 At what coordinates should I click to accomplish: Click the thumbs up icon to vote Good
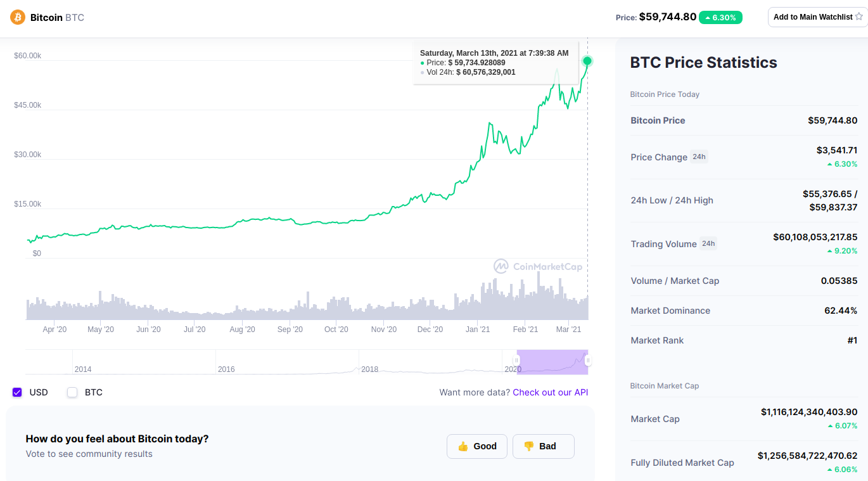tap(463, 446)
